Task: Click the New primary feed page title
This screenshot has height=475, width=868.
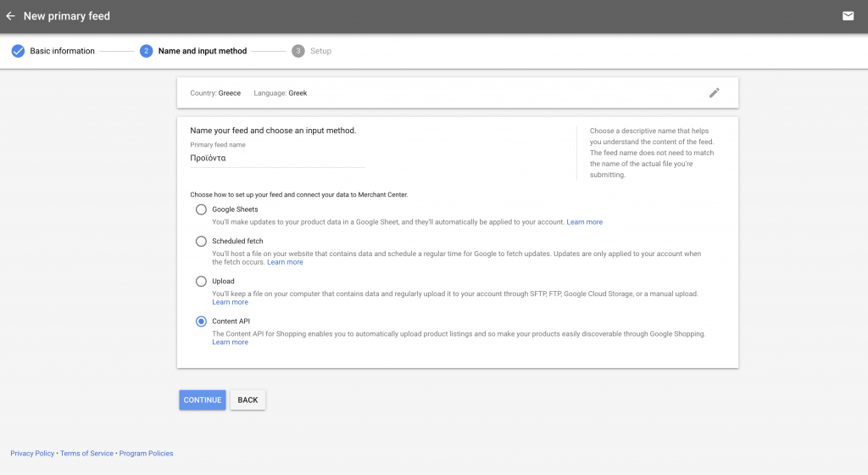Action: [x=66, y=16]
